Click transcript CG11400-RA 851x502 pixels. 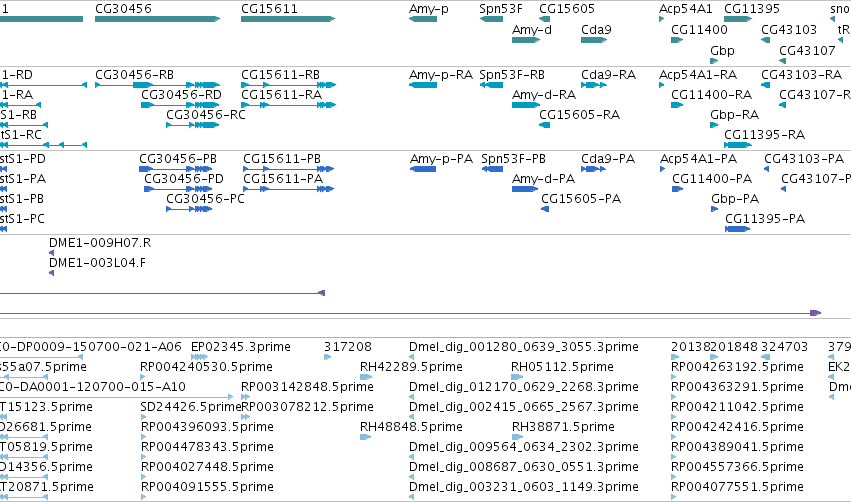tap(712, 94)
